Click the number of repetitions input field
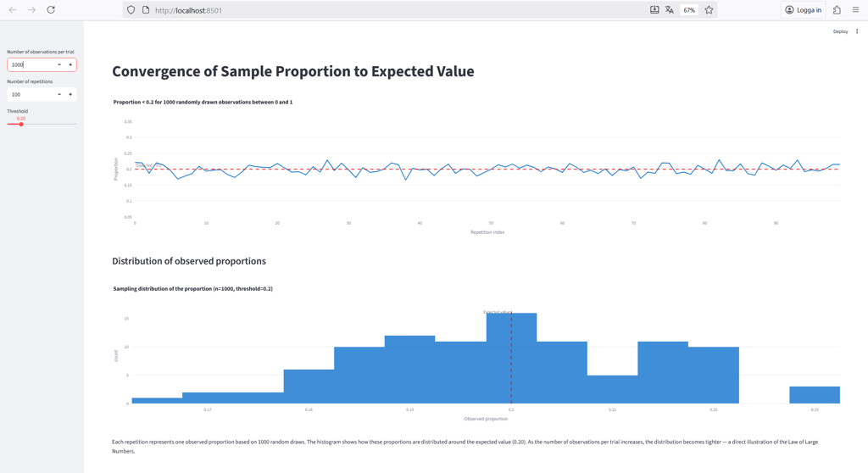Screen dimensions: 868x473 31,94
